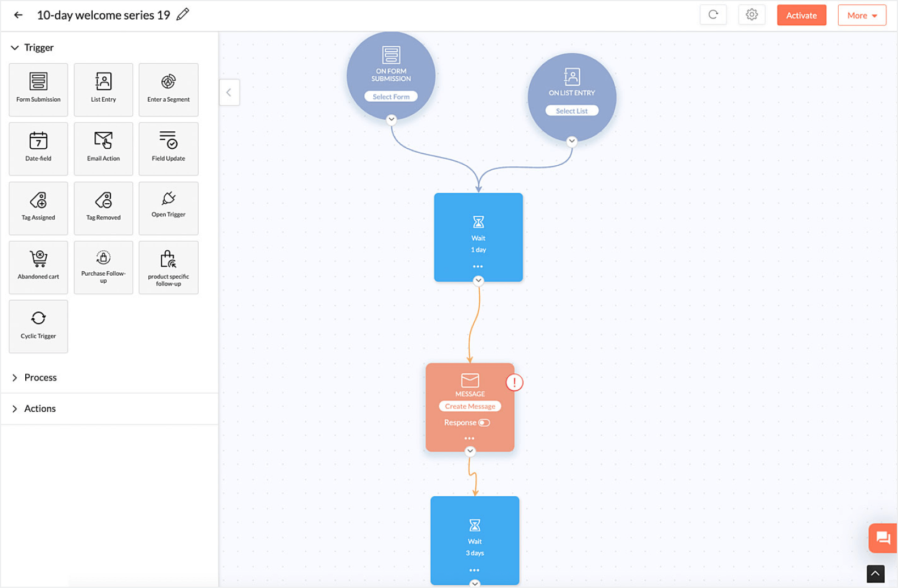
Task: Click Select List button
Action: [572, 111]
